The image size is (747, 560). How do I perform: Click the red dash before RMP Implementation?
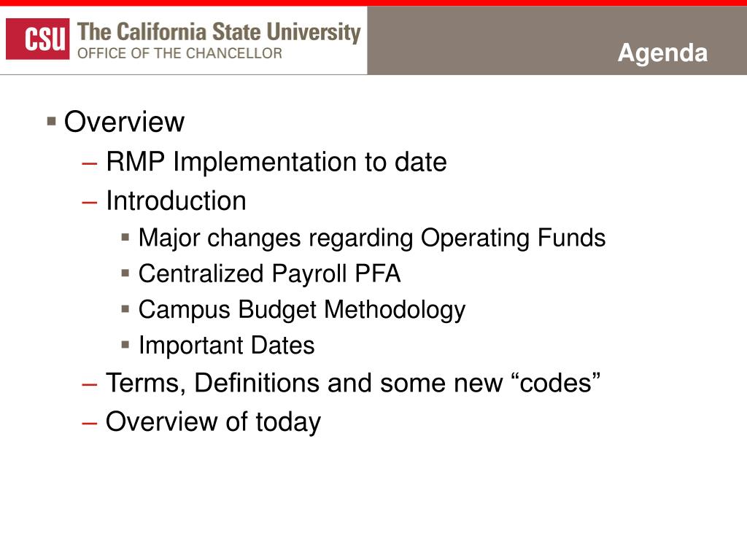(x=90, y=164)
